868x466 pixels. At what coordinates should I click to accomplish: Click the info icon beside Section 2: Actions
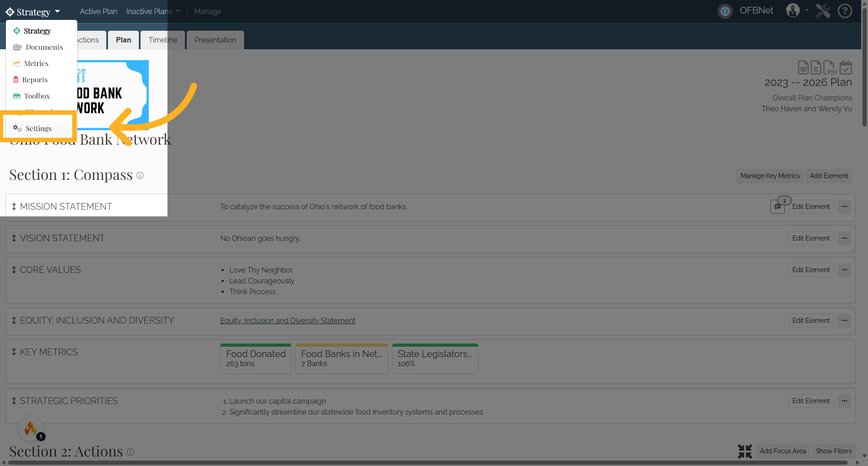tap(130, 452)
